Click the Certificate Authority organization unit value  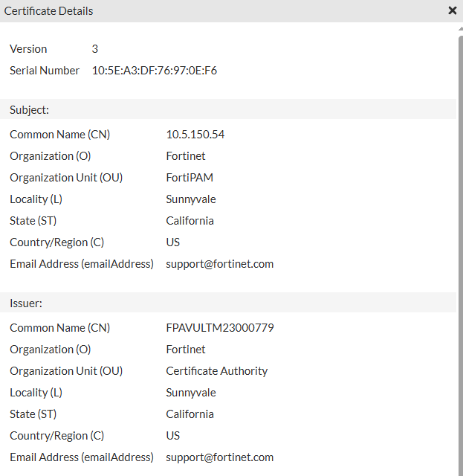[x=217, y=371]
